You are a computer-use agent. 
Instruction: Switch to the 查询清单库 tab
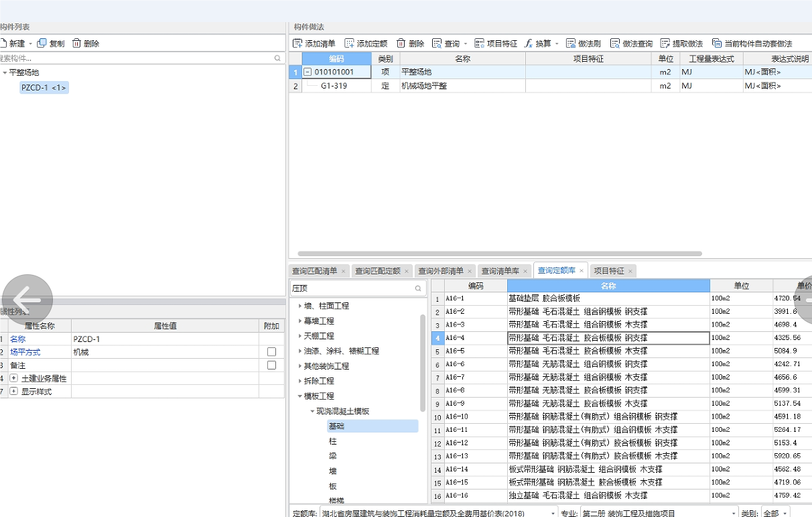tap(500, 271)
